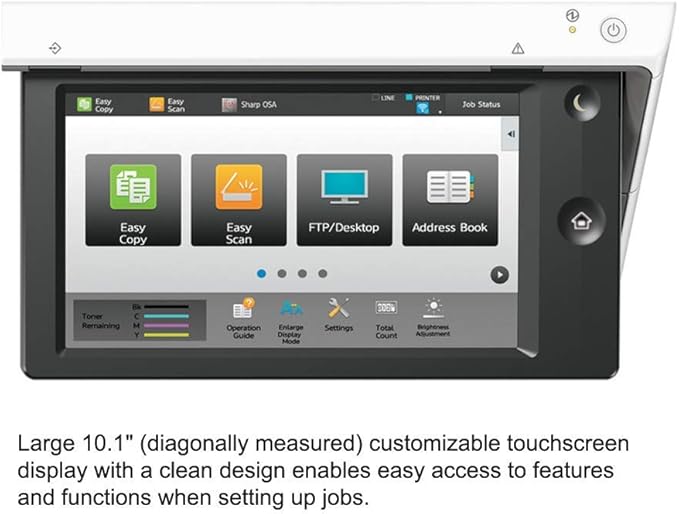Check the black (Bk) toner level bar
This screenshot has width=679, height=514.
click(x=166, y=307)
